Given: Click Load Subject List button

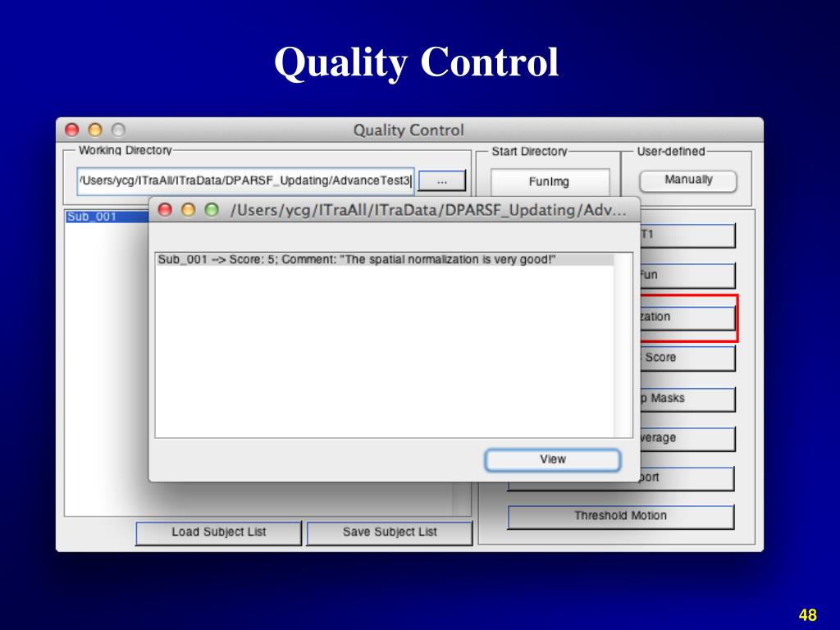Looking at the screenshot, I should [x=218, y=532].
